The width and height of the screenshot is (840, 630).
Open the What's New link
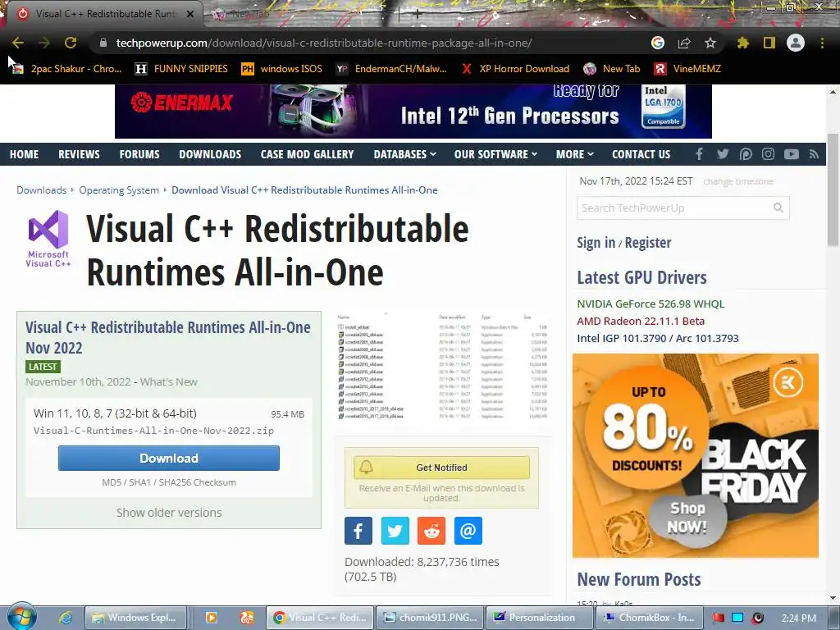coord(169,382)
